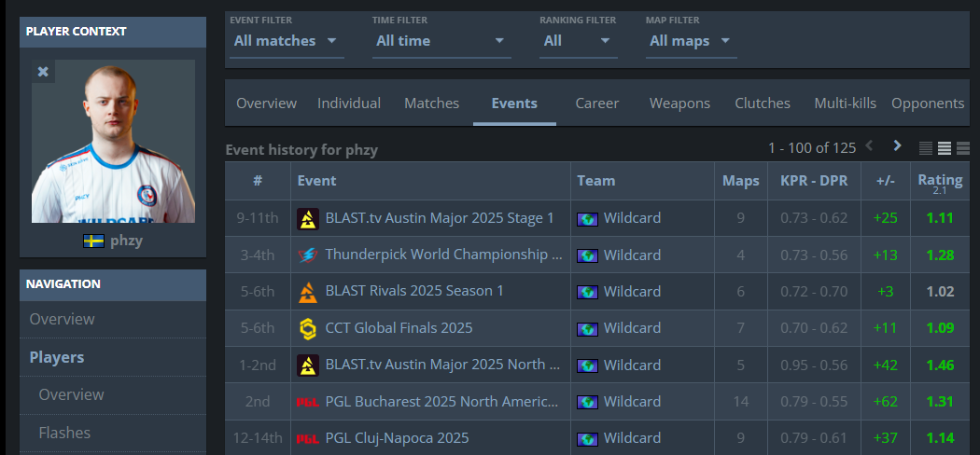The width and height of the screenshot is (980, 455).
Task: Open Overview in the navigation top level
Action: (x=113, y=319)
